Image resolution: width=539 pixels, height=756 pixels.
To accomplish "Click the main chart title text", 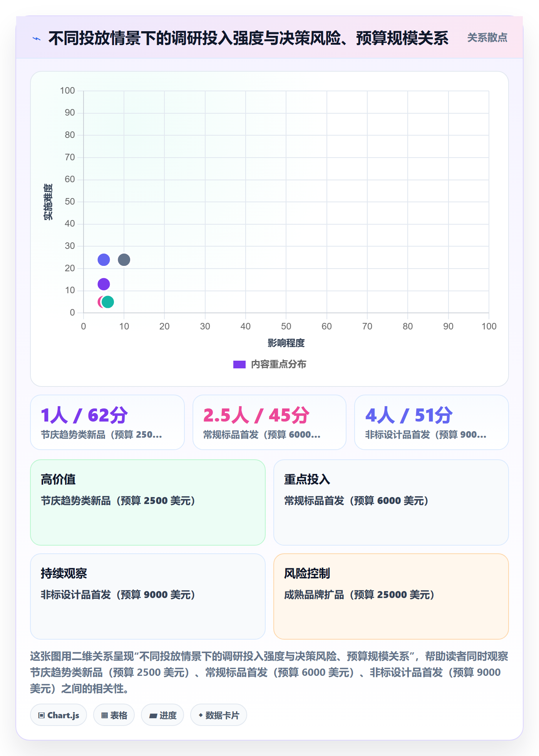I will 248,38.
